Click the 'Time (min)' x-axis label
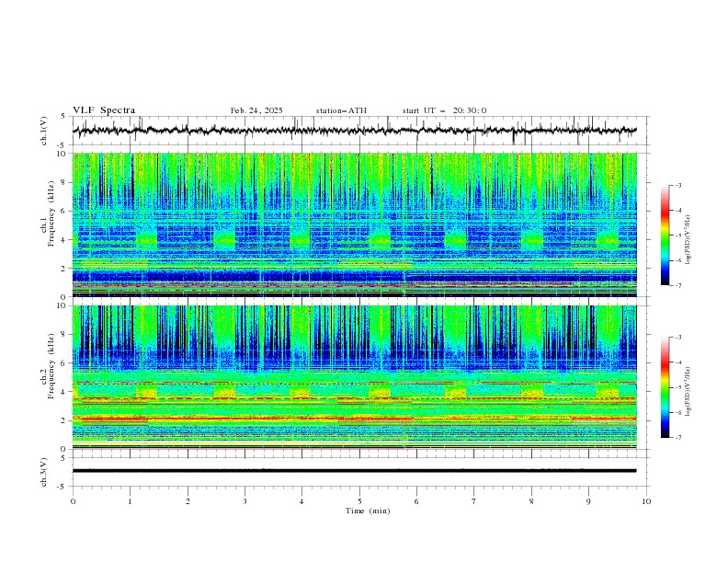This screenshot has height=563, width=728. click(x=368, y=511)
